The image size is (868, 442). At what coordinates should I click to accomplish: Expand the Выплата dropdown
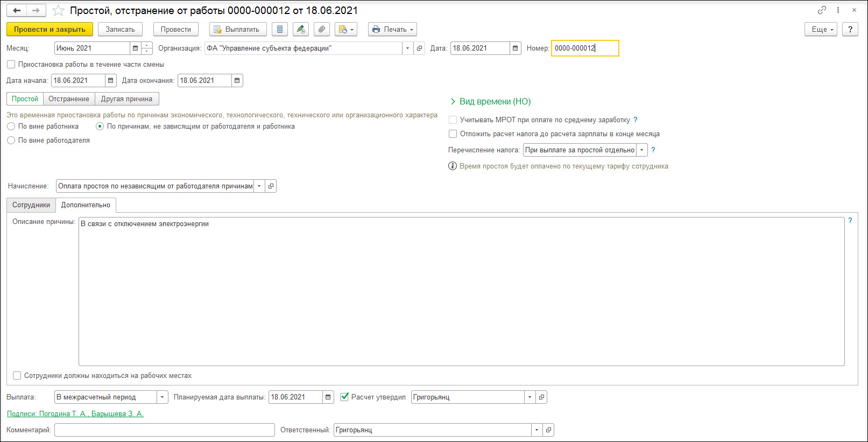163,397
